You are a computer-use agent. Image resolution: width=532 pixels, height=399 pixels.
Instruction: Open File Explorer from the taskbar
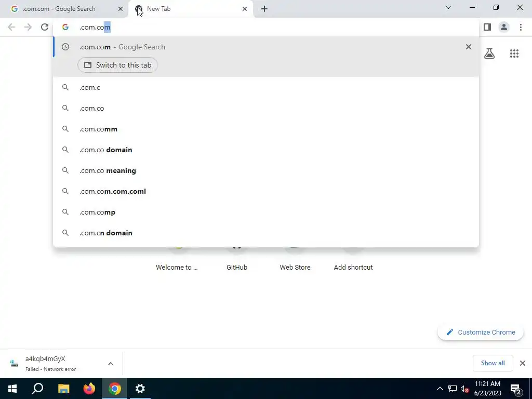click(63, 389)
